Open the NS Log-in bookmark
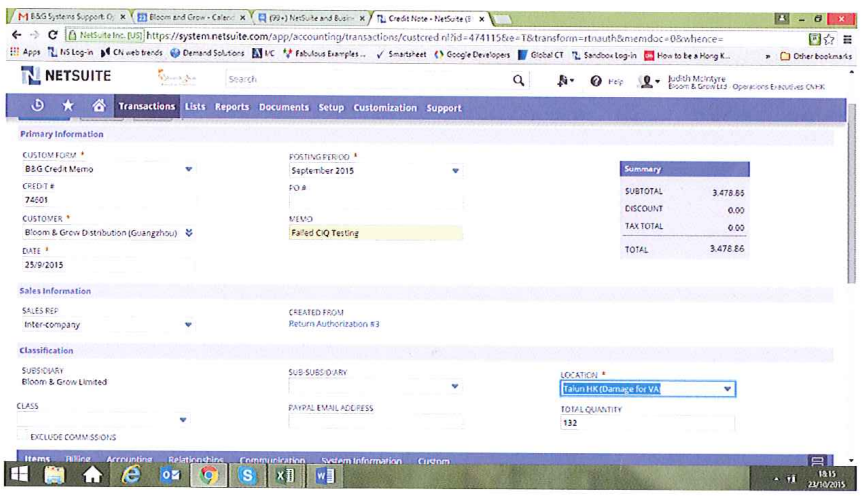The height and width of the screenshot is (496, 861). 70,52
